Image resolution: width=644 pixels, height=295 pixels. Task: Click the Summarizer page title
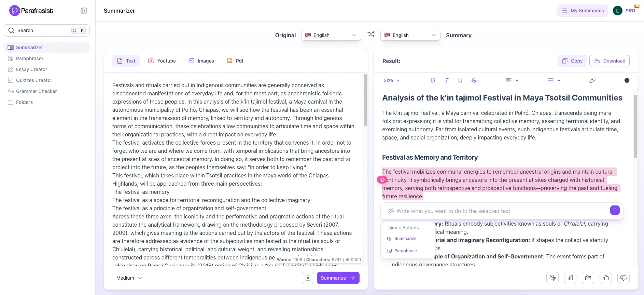pyautogui.click(x=119, y=11)
